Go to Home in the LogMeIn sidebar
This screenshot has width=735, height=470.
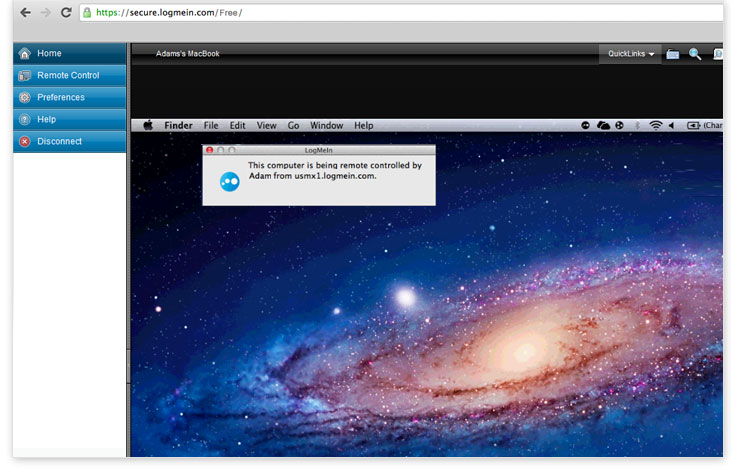click(70, 53)
